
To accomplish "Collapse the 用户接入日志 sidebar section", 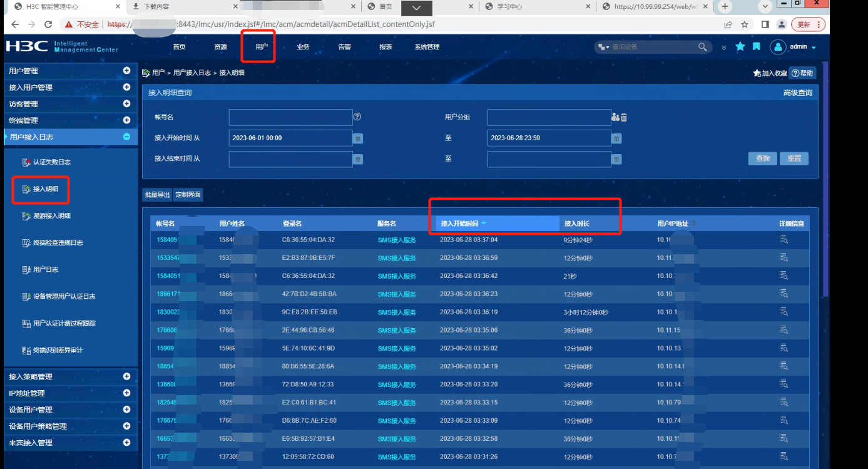I will point(126,137).
